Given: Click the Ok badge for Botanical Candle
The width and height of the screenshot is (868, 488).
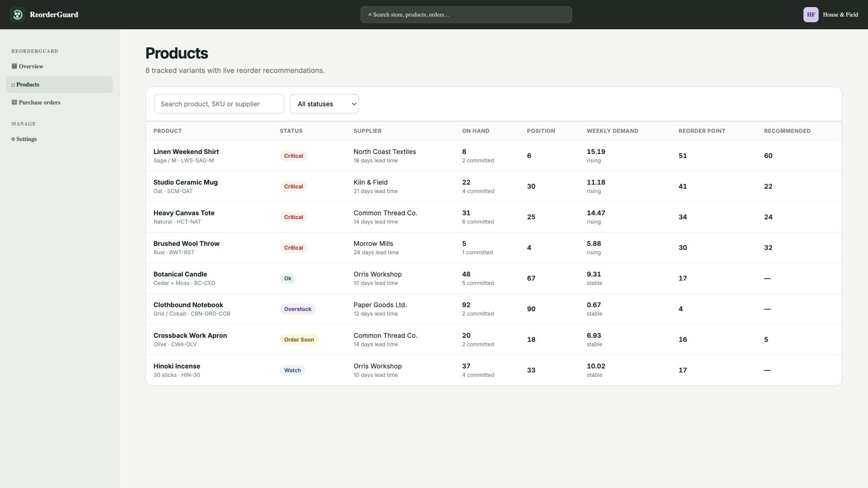Looking at the screenshot, I should [288, 279].
